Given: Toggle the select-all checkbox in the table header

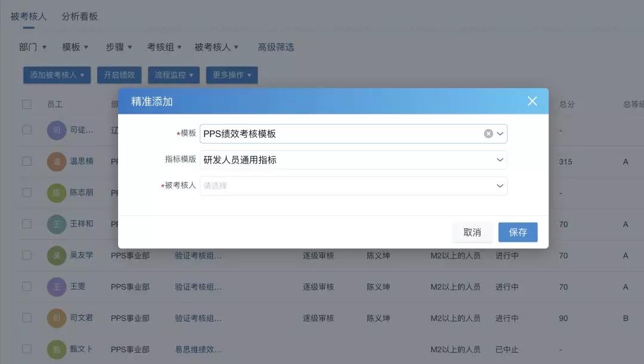Looking at the screenshot, I should [26, 104].
